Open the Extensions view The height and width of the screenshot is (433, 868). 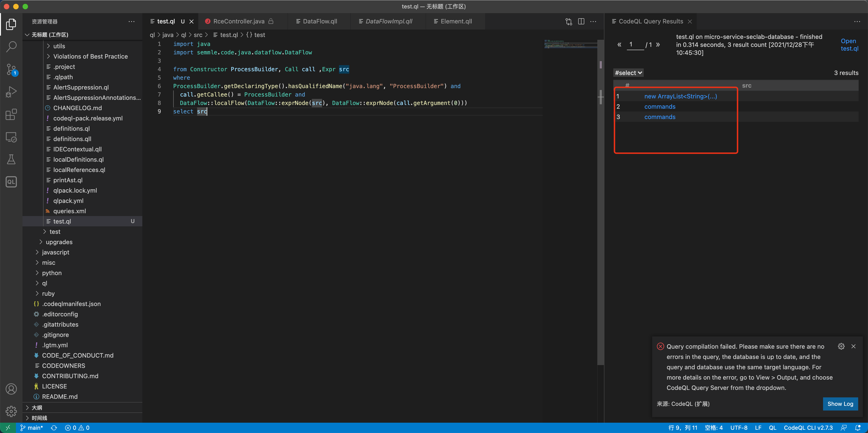click(x=11, y=114)
